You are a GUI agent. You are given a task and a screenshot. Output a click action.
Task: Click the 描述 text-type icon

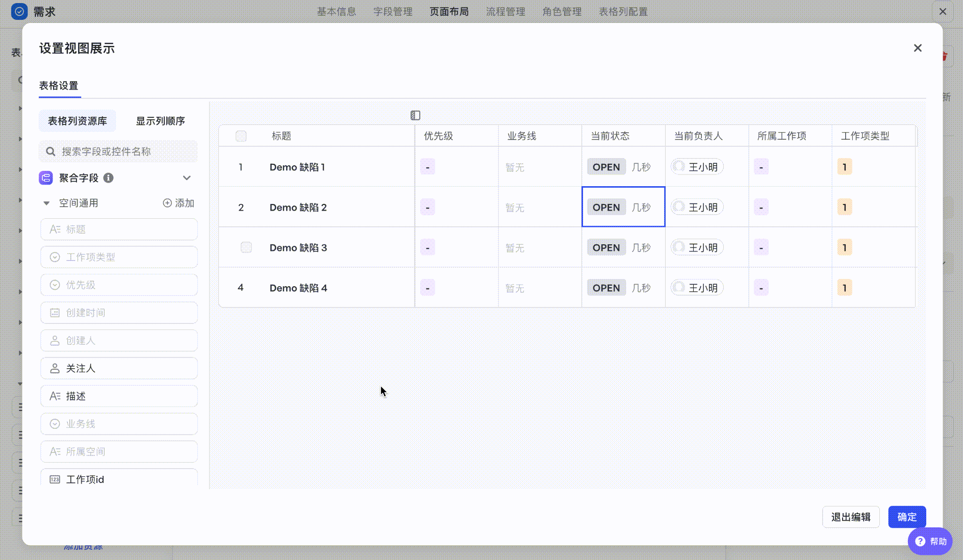tap(55, 396)
